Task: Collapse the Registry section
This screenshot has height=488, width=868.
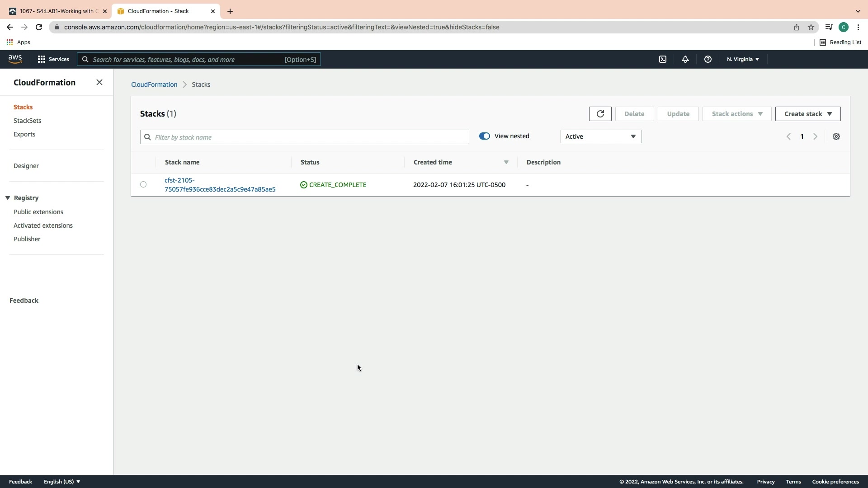Action: 8,198
